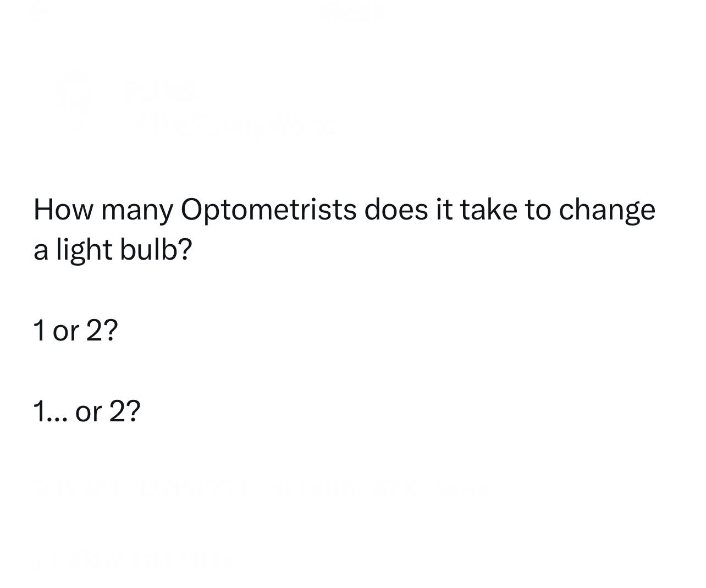Click the digit "1" in "1 or 2?"
Viewport: 706px width, 588px height.
coord(39,331)
